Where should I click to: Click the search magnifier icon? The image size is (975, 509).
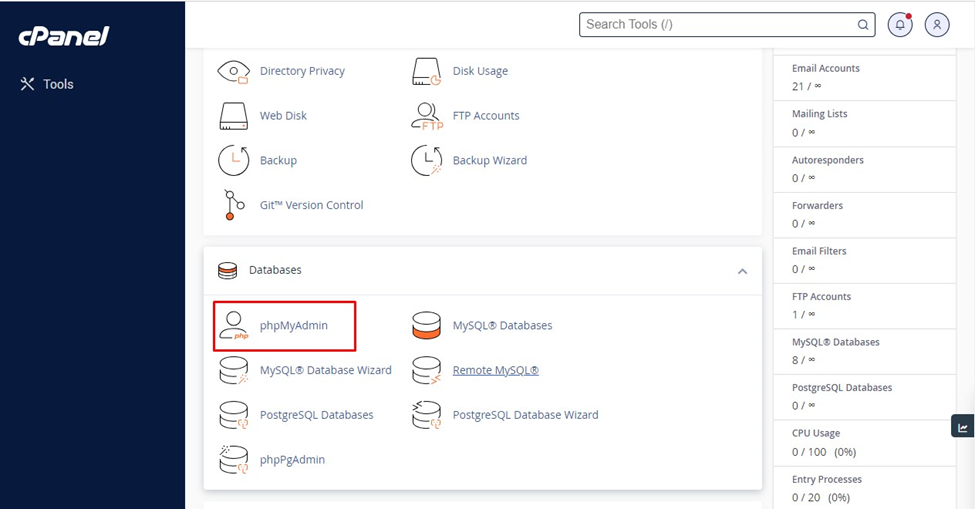[863, 25]
